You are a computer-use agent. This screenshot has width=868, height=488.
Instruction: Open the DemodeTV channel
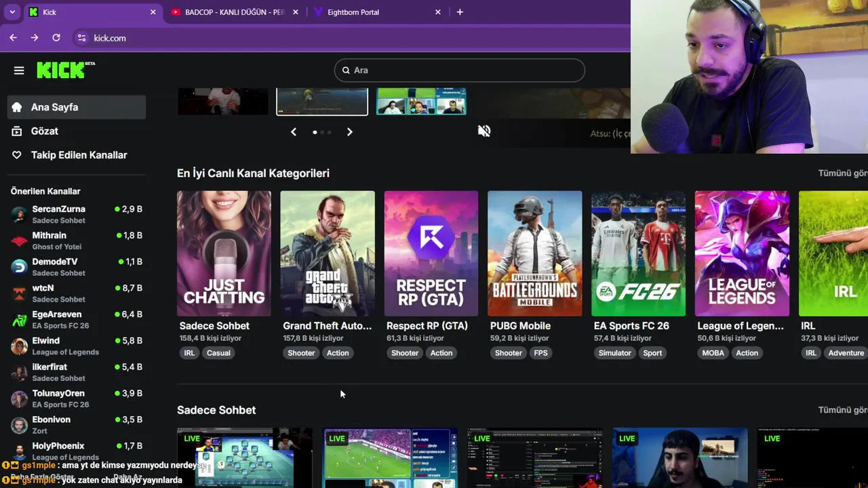pyautogui.click(x=77, y=267)
